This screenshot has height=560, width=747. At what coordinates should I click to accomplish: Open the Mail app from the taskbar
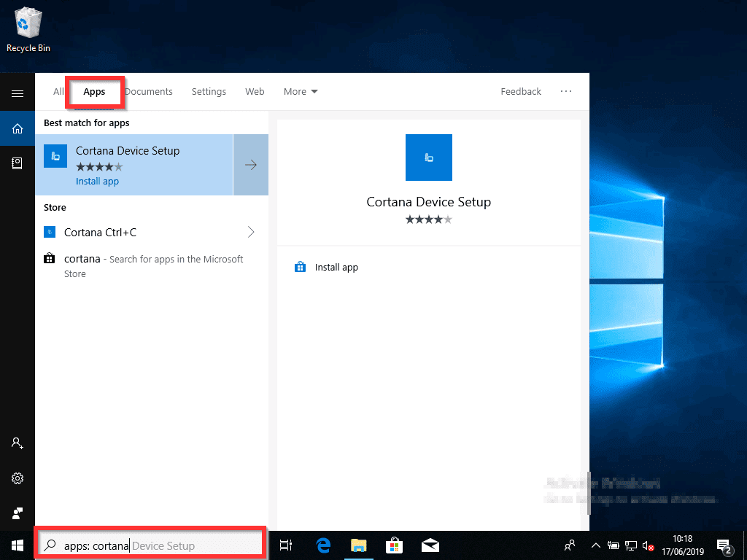[430, 545]
